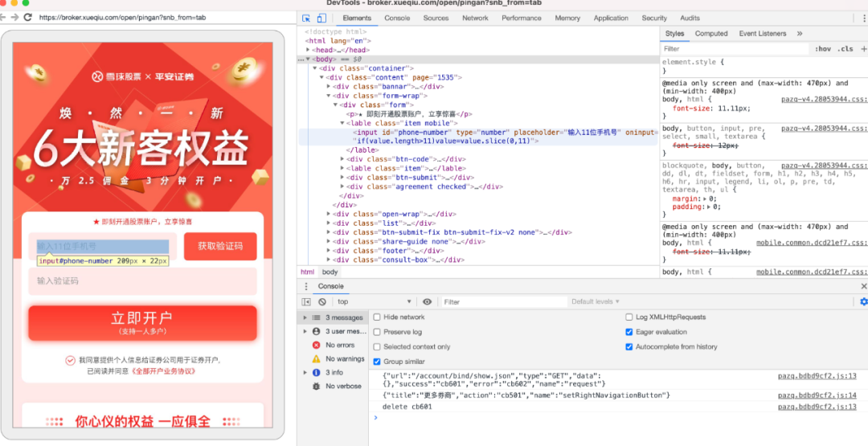The image size is (868, 446).
Task: Select body in the breadcrumb bar
Action: tap(330, 272)
